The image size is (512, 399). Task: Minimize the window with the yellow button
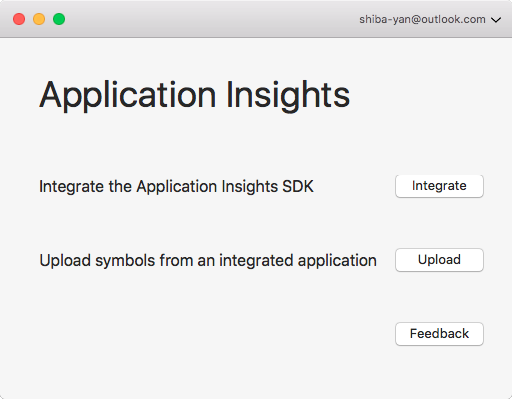point(39,19)
